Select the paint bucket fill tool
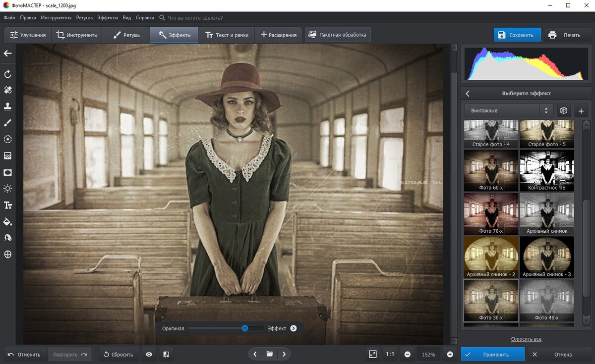The height and width of the screenshot is (364, 595). click(7, 221)
